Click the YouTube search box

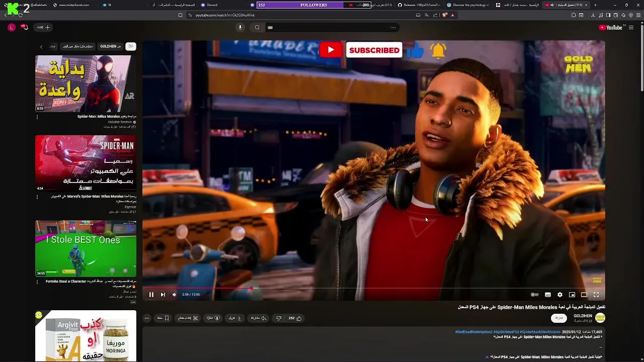click(x=332, y=28)
